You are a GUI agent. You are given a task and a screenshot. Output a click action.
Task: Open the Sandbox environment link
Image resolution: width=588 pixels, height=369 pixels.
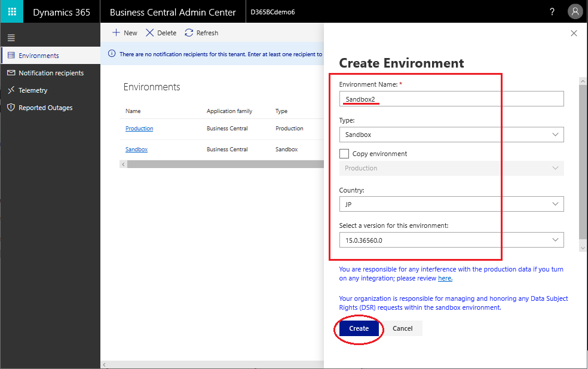(x=136, y=150)
